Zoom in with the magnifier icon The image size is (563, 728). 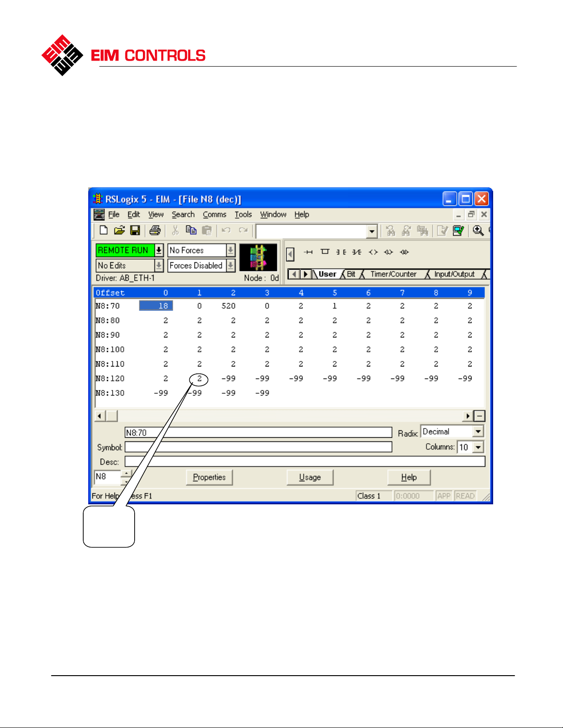click(x=478, y=231)
